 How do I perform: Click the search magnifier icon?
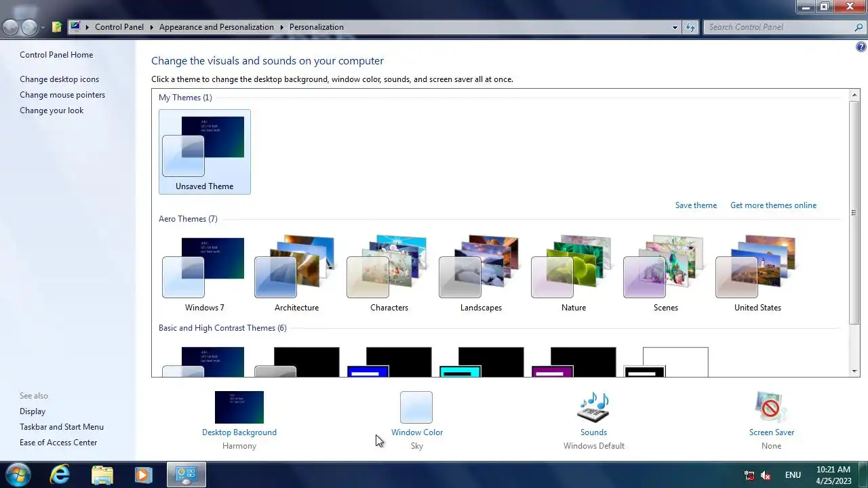click(859, 27)
